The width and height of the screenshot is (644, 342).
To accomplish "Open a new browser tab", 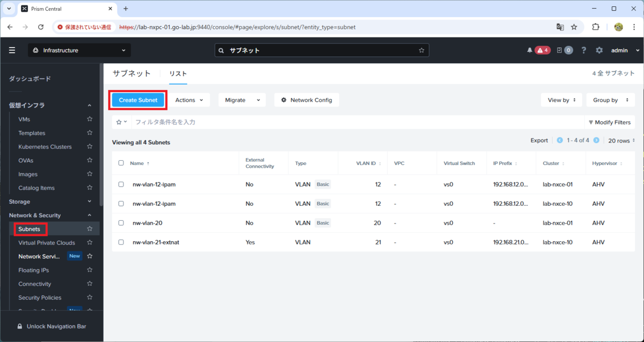I will click(x=126, y=9).
